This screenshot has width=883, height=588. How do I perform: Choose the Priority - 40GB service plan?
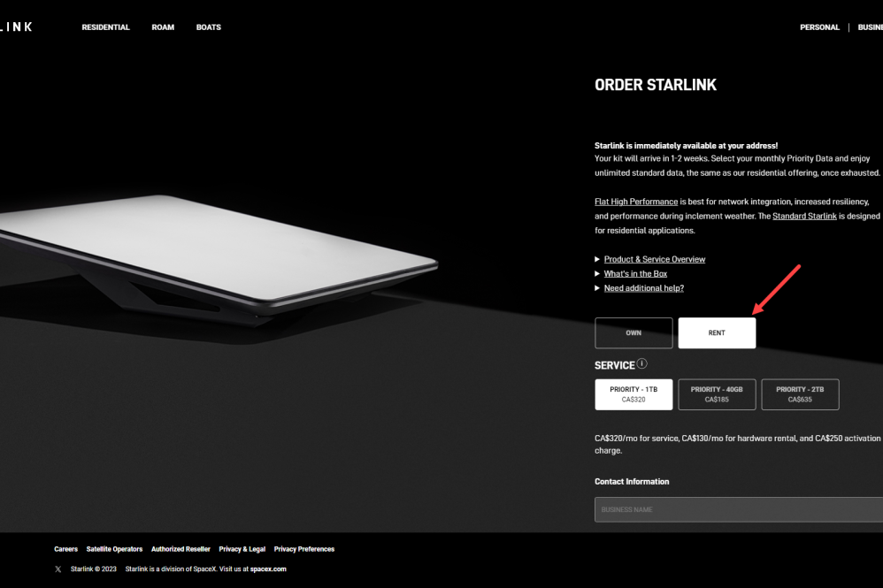point(717,394)
